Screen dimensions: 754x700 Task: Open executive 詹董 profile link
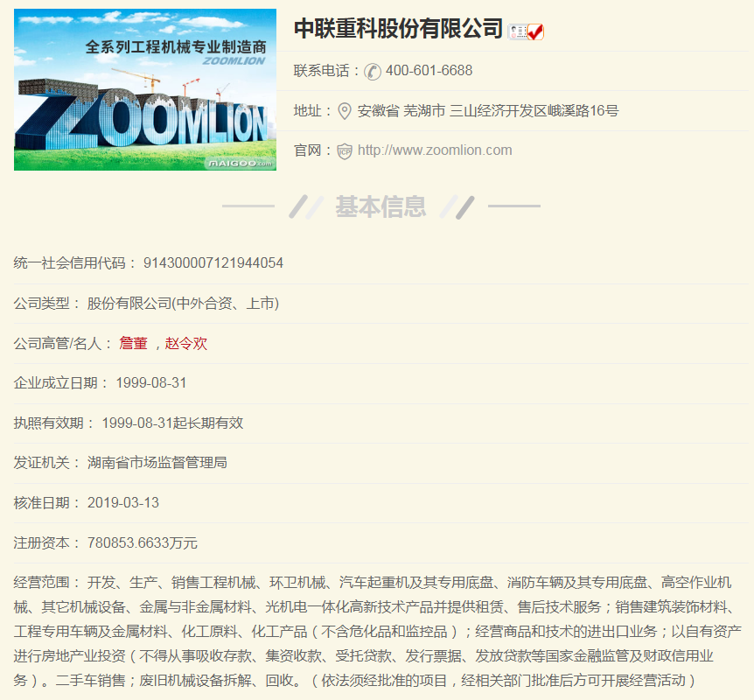click(133, 343)
